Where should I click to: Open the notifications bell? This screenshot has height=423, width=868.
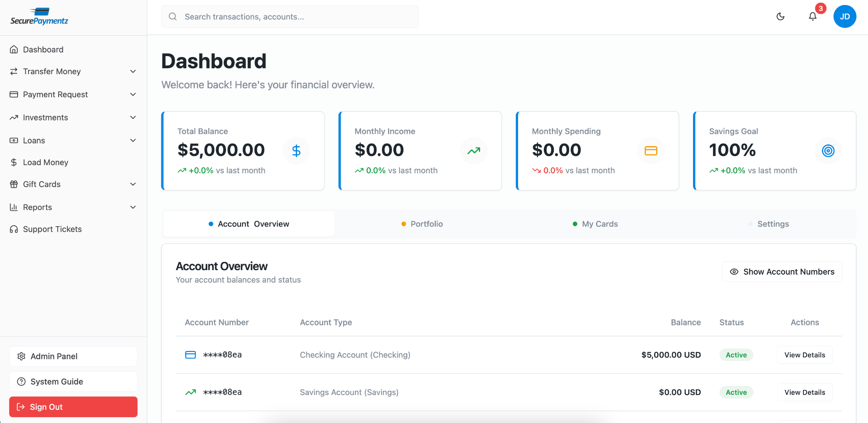[x=812, y=16]
